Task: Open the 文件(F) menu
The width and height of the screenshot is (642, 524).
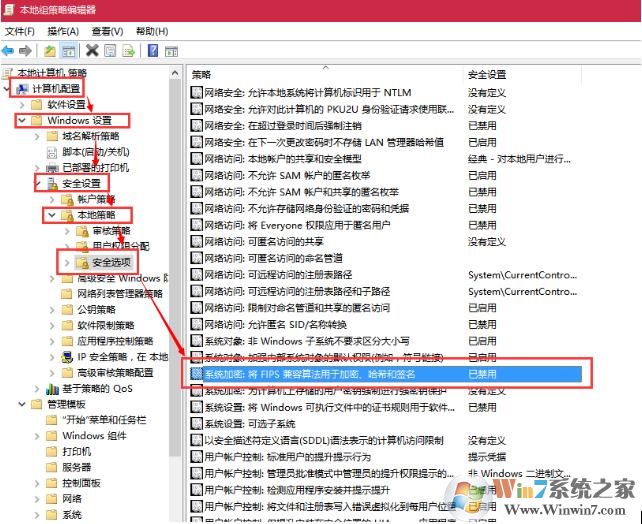Action: coord(19,31)
